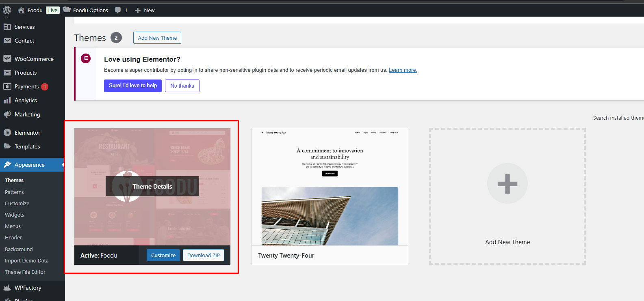Click the Elementor icon in sidebar
The height and width of the screenshot is (301, 644).
7,133
